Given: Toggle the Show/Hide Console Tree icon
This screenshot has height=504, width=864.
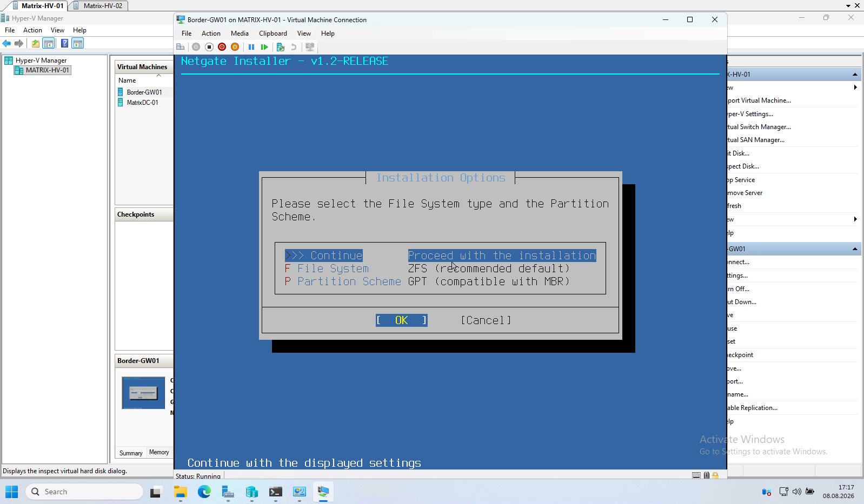Looking at the screenshot, I should (x=49, y=43).
